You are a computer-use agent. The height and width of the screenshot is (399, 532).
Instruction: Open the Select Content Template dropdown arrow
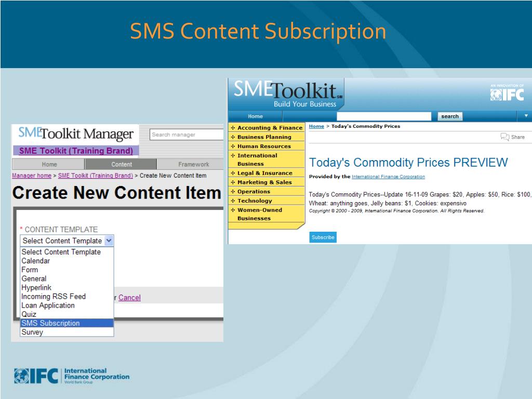tap(109, 241)
